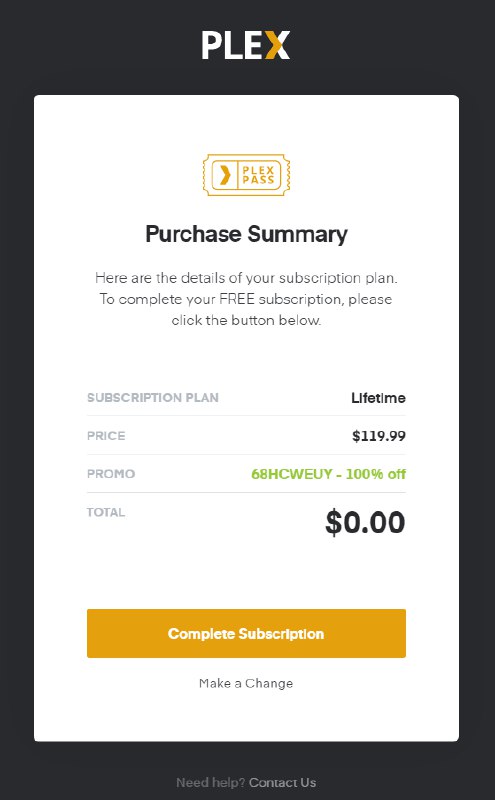495x800 pixels.
Task: Click the orange X in Plex logo
Action: (x=278, y=45)
